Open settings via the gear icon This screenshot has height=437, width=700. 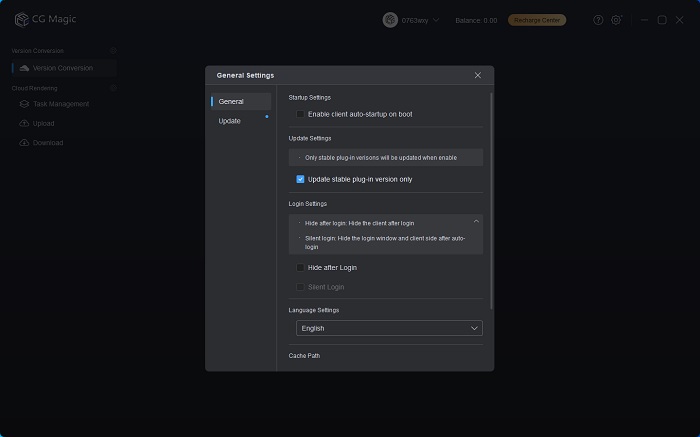tap(616, 20)
